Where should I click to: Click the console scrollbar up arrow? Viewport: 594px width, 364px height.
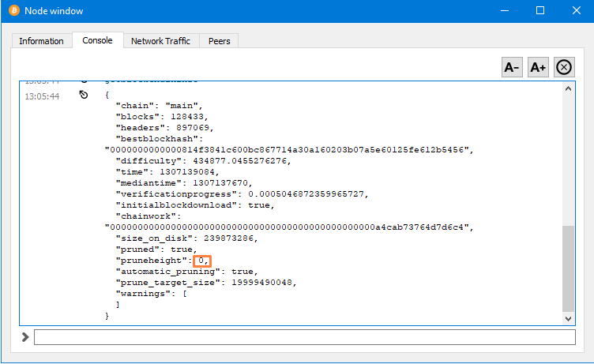point(568,88)
